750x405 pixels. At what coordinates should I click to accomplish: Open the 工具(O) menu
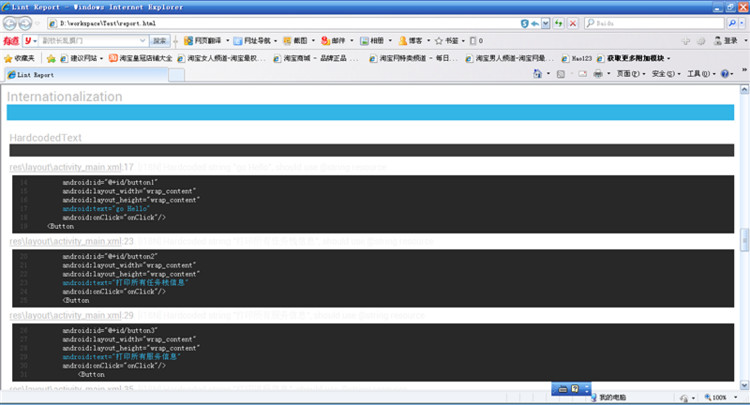[x=701, y=74]
